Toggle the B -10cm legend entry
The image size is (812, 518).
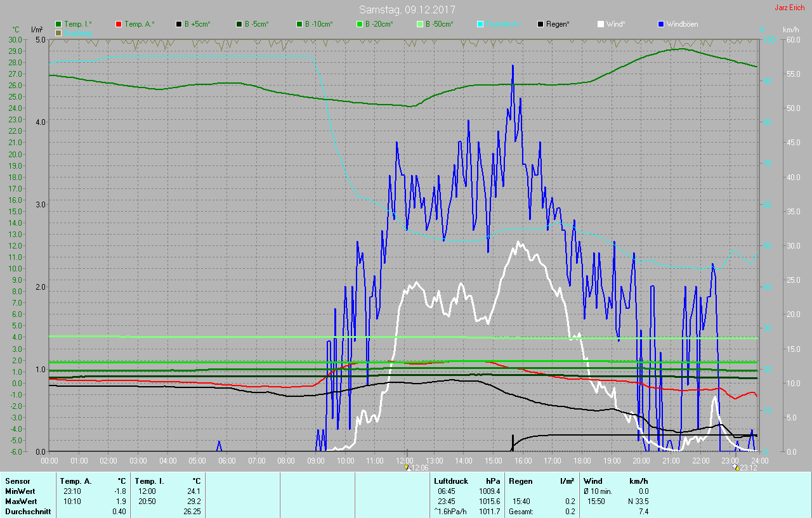[x=299, y=24]
